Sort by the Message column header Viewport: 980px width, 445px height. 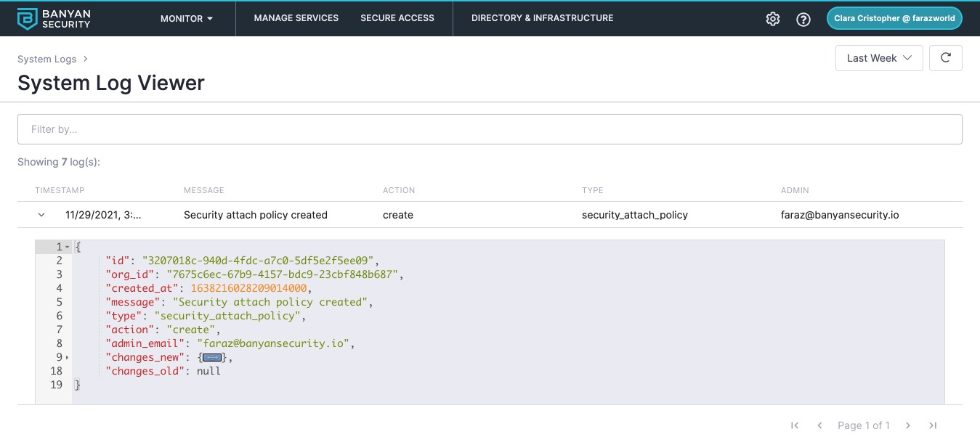pos(204,190)
